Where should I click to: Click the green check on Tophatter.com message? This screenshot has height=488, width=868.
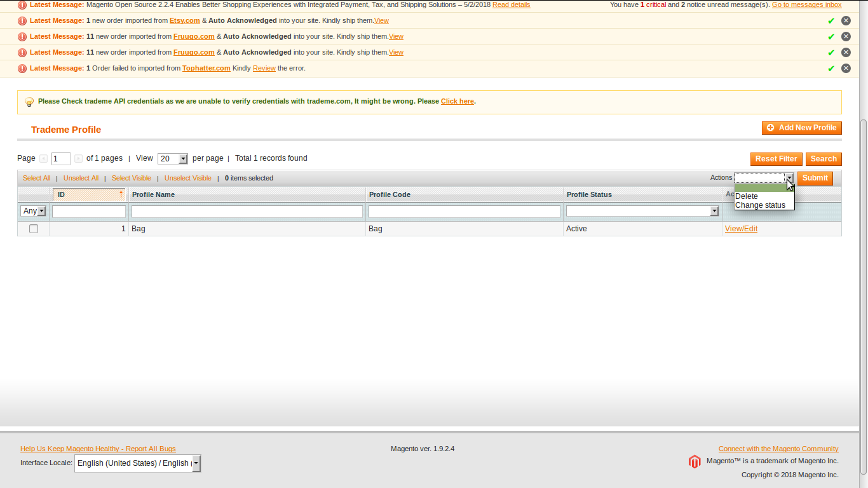pos(831,69)
